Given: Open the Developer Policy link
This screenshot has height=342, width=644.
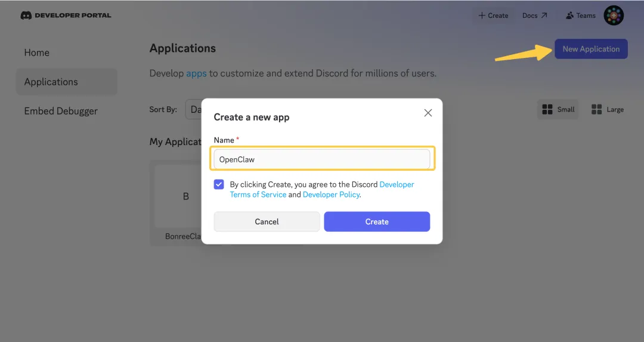Looking at the screenshot, I should pos(331,195).
